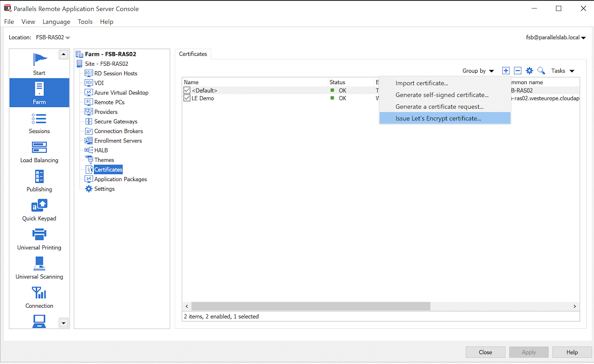The width and height of the screenshot is (594, 364).
Task: Open properties with the toolbar gear icon
Action: point(530,71)
